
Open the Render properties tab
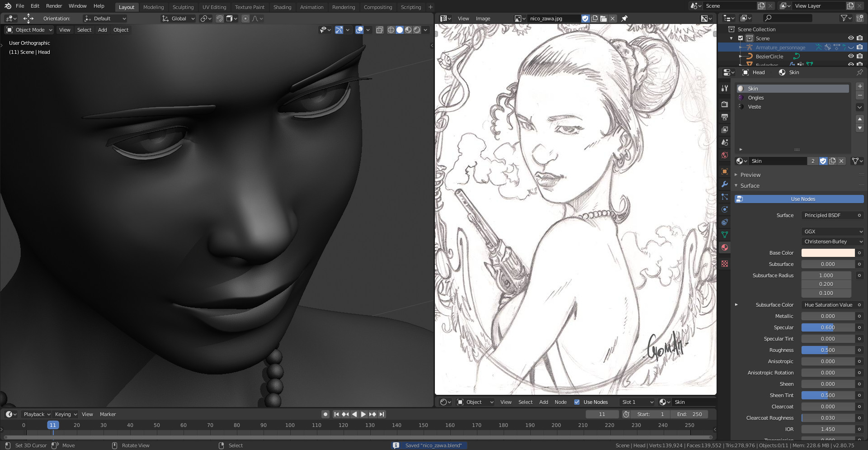click(725, 104)
